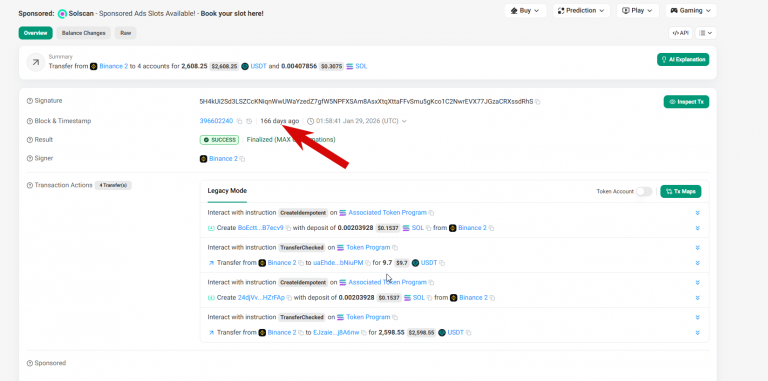
Task: Open the Gaming dropdown menu
Action: [x=691, y=11]
